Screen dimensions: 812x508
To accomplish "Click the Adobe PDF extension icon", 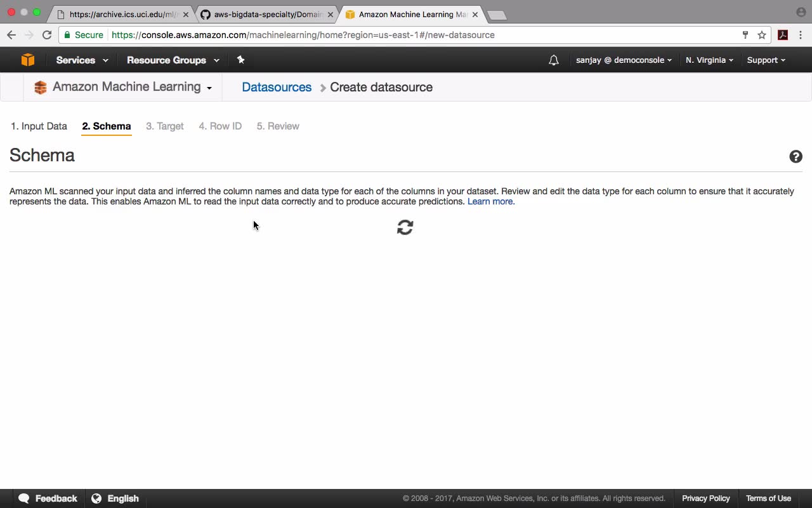I will click(783, 35).
